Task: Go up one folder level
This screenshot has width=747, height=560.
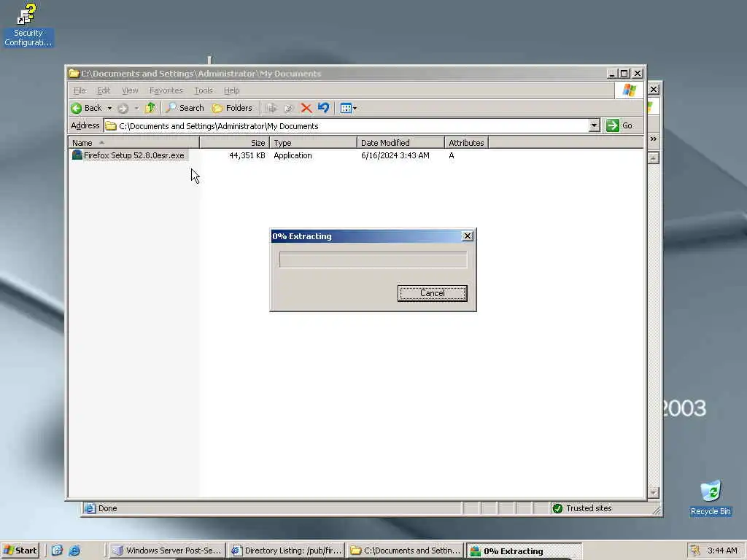Action: click(150, 108)
